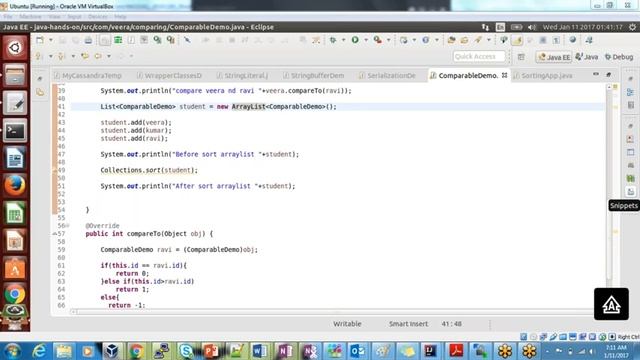Expand the Run button dropdown arrow
640x360 pixels.
(366, 40)
